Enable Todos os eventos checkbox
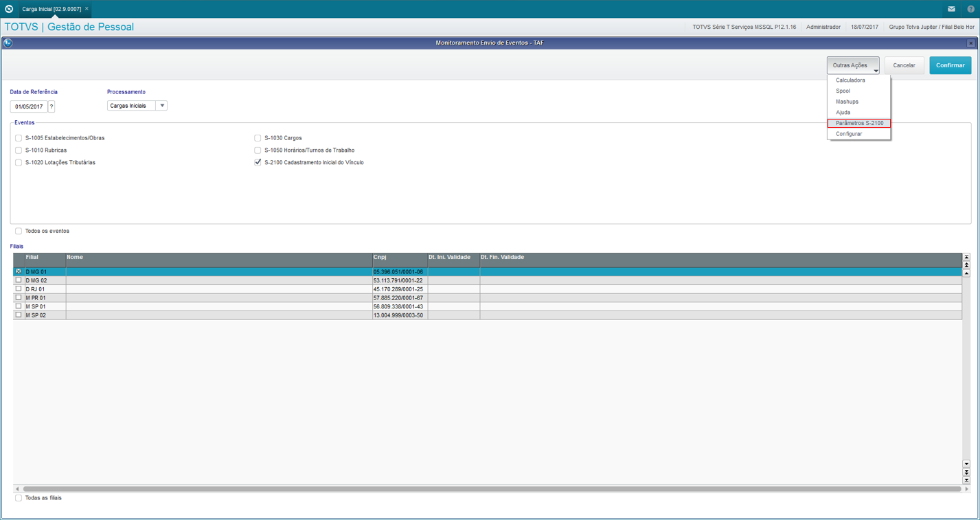This screenshot has width=980, height=520. (19, 231)
